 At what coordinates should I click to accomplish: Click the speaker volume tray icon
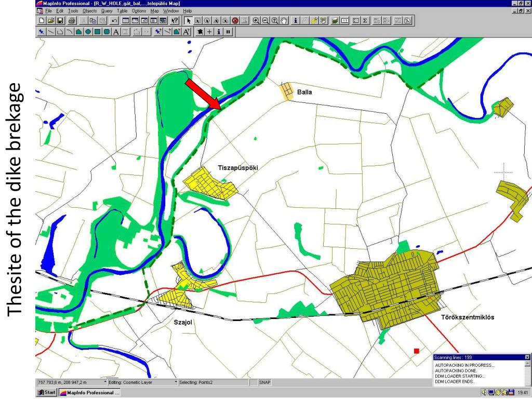tap(484, 393)
